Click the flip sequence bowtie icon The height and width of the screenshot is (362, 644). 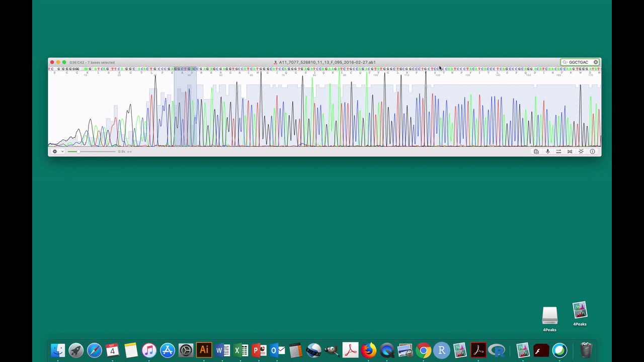tap(570, 151)
